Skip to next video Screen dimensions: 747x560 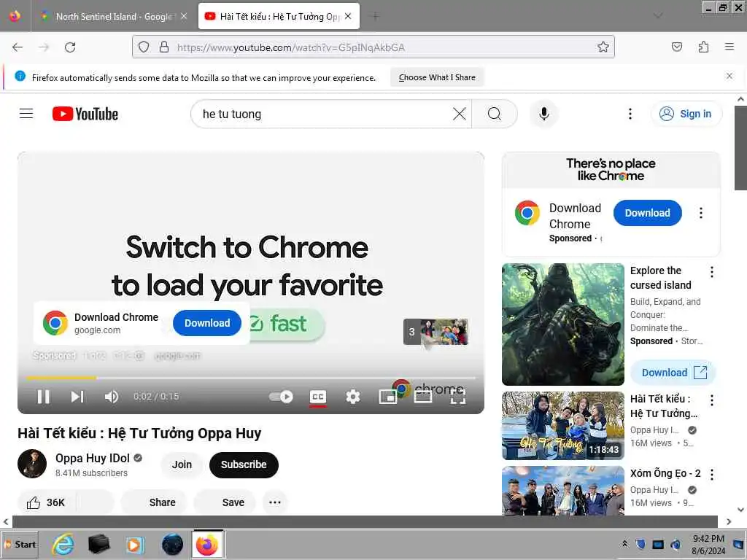77,397
